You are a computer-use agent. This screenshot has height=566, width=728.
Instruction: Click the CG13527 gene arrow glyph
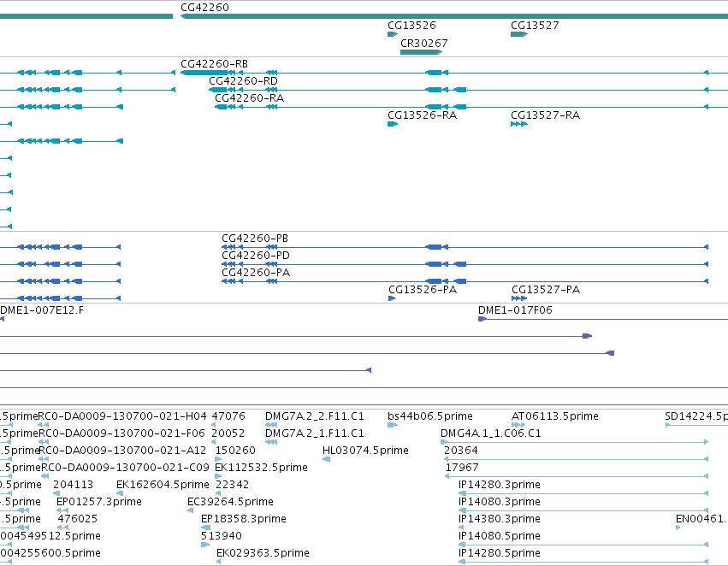click(x=519, y=34)
